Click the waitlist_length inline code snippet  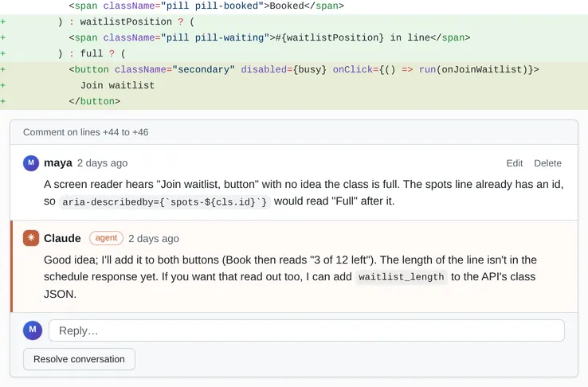[x=402, y=277]
